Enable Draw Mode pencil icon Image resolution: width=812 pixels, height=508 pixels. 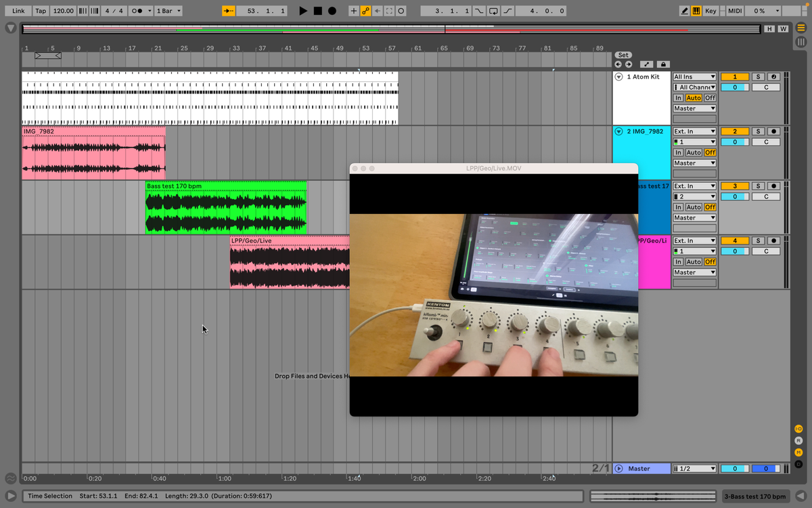[685, 11]
